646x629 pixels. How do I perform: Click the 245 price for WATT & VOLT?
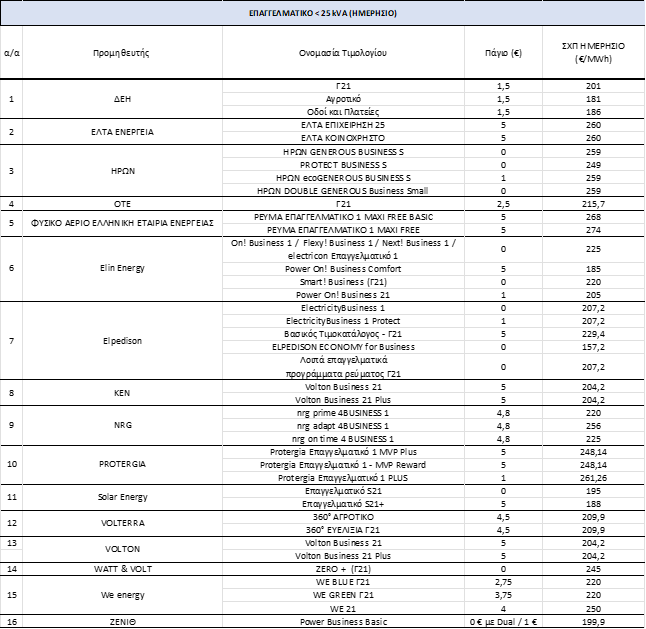coord(593,569)
